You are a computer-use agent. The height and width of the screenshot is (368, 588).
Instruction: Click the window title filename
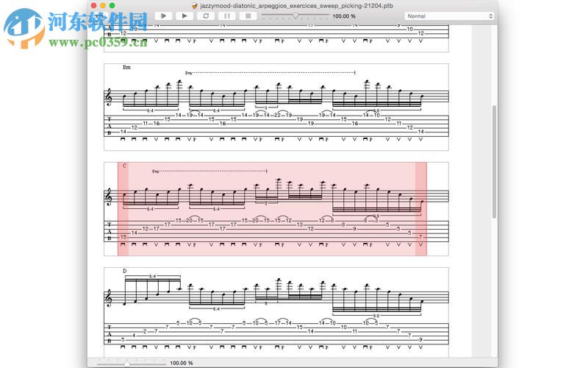click(x=297, y=6)
